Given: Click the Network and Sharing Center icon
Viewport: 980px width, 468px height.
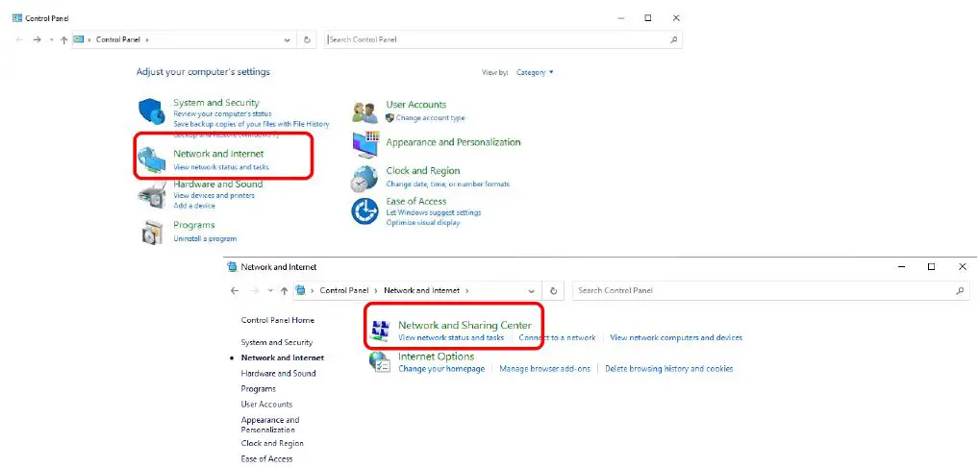Looking at the screenshot, I should pos(379,331).
